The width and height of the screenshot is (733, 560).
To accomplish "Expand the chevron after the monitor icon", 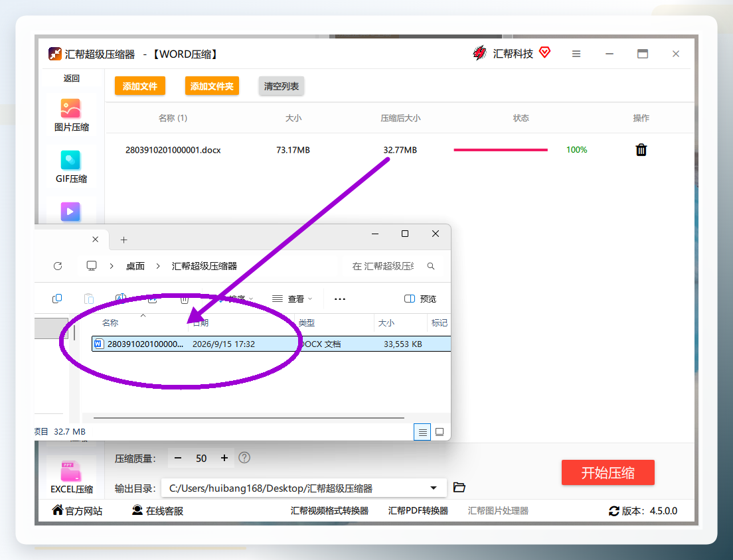I will coord(112,266).
